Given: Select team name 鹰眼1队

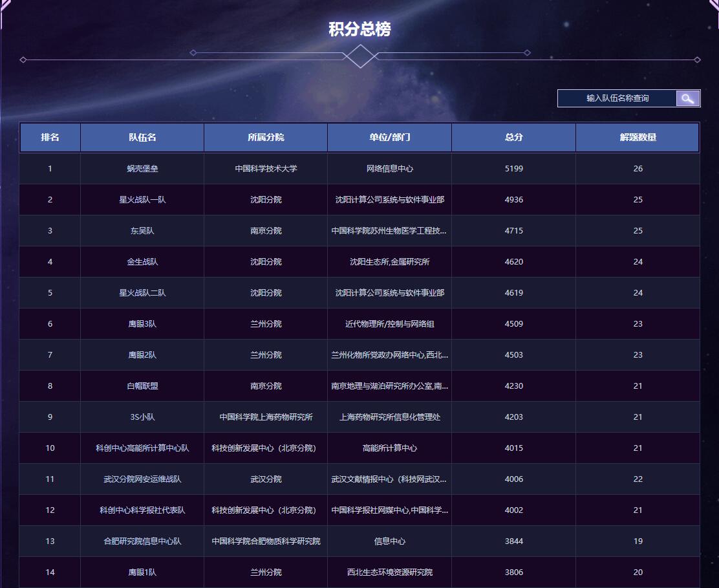Looking at the screenshot, I should [x=142, y=572].
